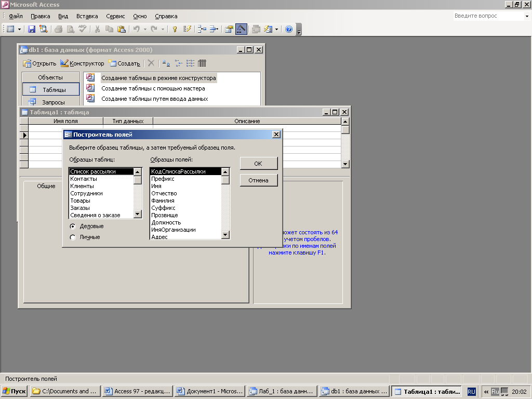
Task: Select Товары in sample tables list
Action: point(101,201)
